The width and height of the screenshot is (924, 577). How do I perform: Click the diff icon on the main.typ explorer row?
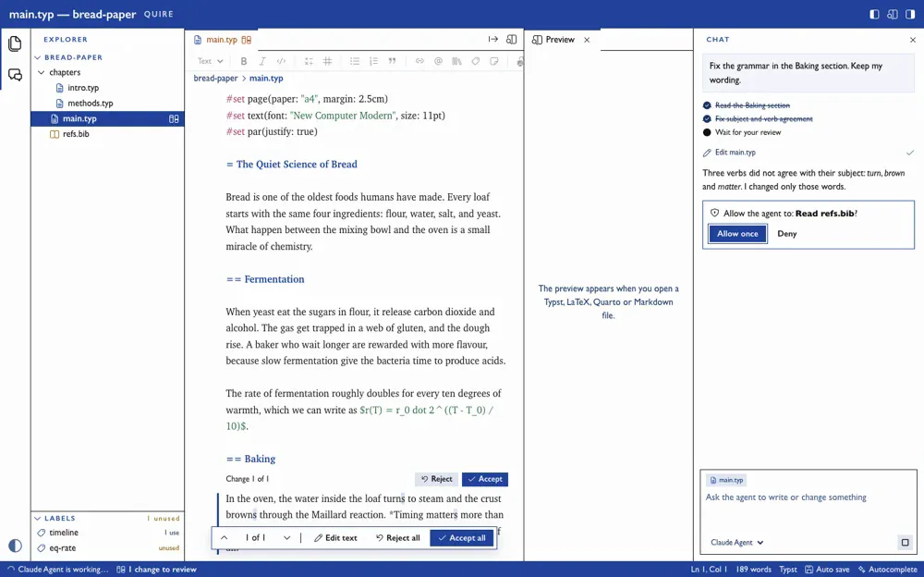(174, 118)
